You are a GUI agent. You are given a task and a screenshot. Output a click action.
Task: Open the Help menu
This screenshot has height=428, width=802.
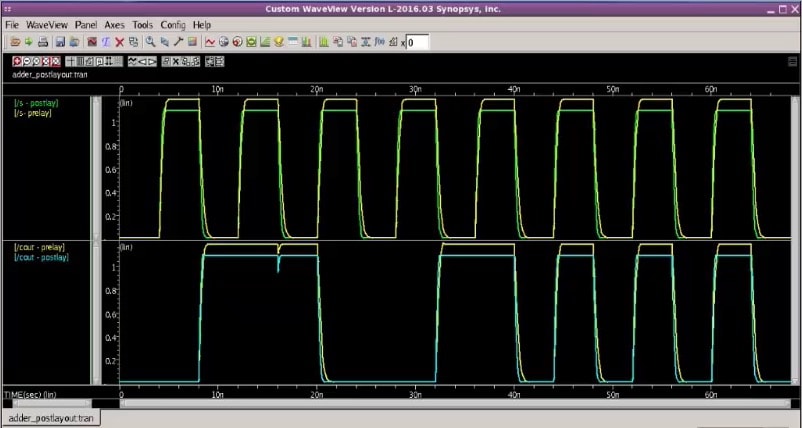tap(202, 24)
